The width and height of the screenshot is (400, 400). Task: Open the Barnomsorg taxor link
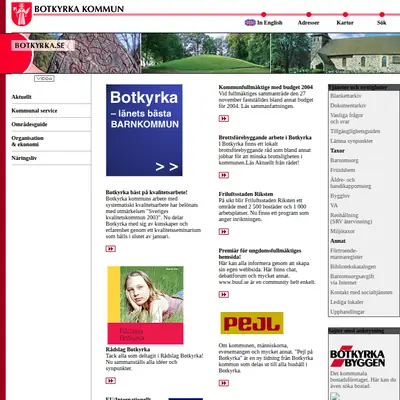pos(344,161)
